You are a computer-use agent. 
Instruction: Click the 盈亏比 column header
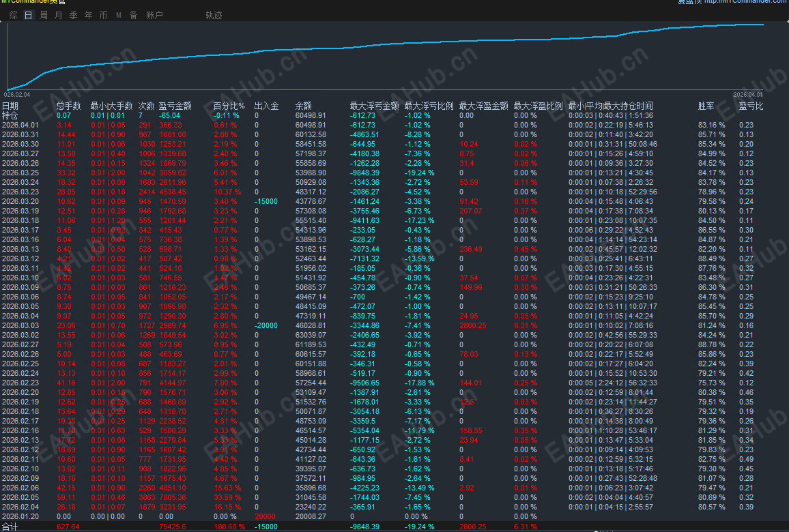[x=751, y=106]
